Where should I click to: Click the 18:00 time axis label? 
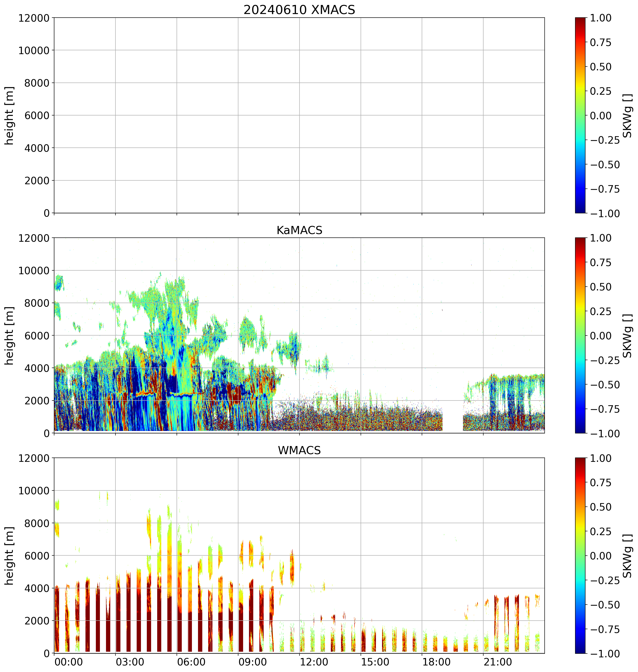pyautogui.click(x=436, y=662)
